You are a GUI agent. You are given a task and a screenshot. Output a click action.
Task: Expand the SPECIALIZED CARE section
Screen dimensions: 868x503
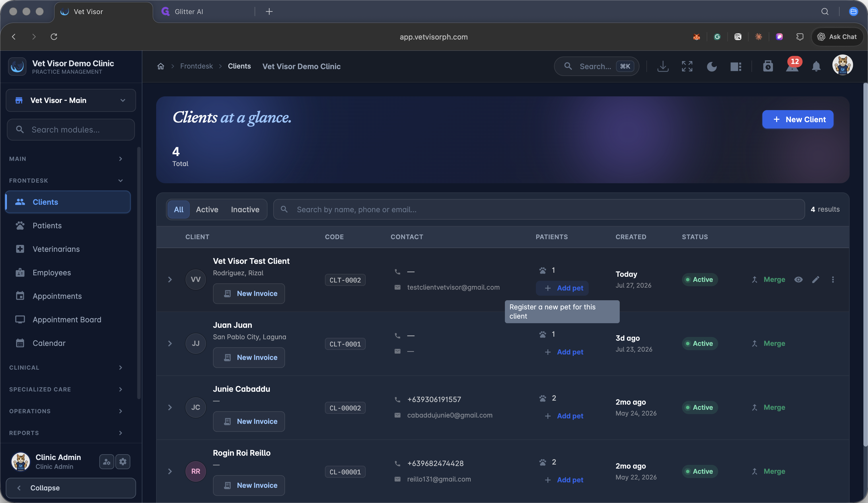click(x=66, y=389)
